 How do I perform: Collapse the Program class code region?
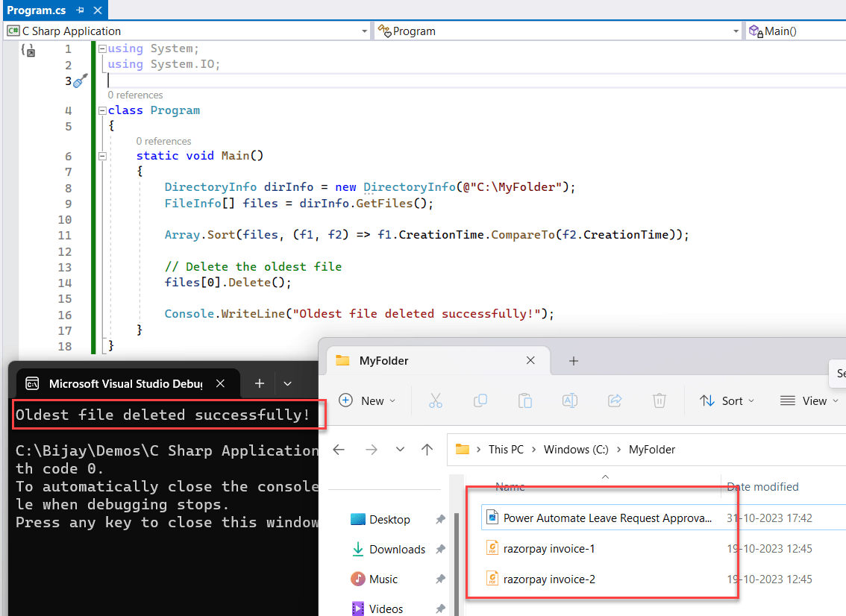[x=101, y=109]
